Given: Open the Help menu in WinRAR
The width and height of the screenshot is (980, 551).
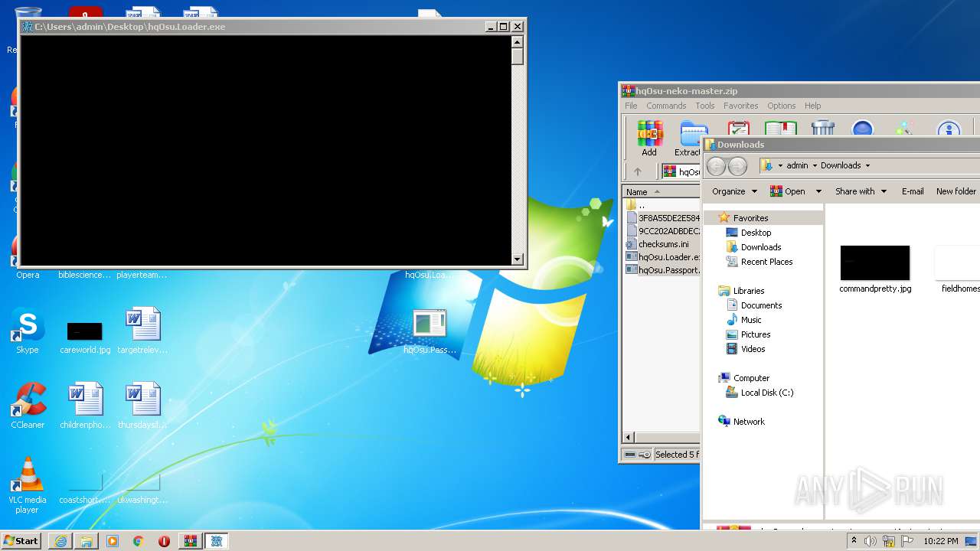Looking at the screenshot, I should [812, 106].
